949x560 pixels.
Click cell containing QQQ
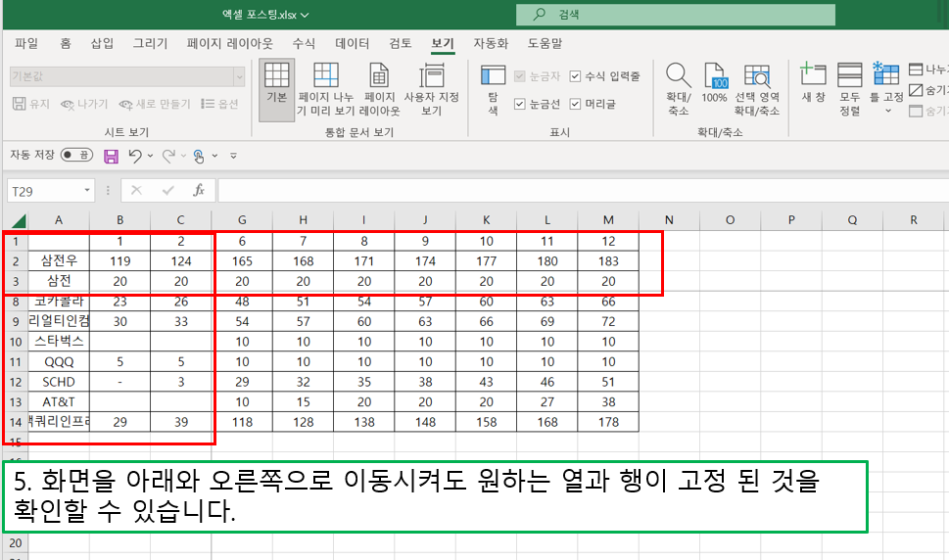click(59, 361)
